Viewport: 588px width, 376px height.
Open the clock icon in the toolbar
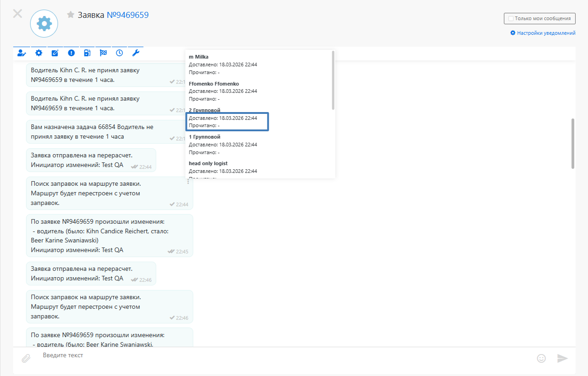coord(119,53)
